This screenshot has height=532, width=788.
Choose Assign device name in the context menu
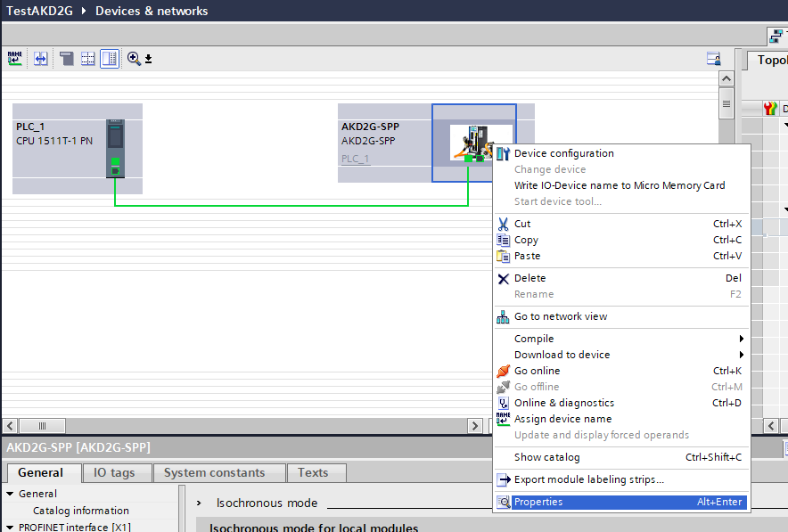pos(621,419)
